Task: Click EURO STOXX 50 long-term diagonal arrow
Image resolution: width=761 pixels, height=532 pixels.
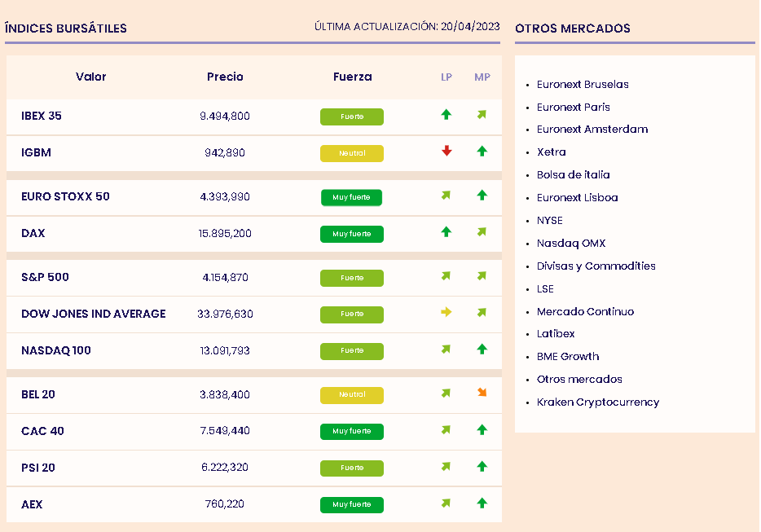Action: point(446,196)
